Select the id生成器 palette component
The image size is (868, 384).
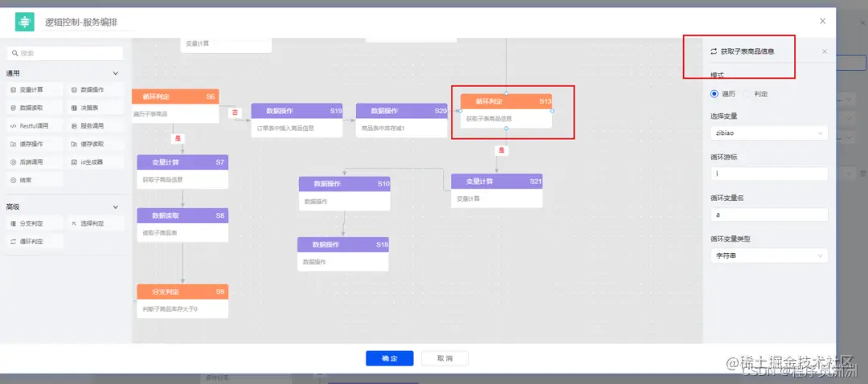click(96, 162)
